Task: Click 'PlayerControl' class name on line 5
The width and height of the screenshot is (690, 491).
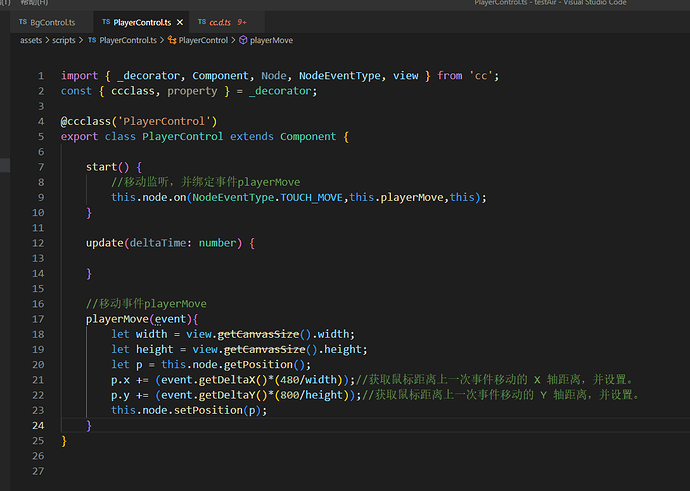Action: click(x=182, y=137)
